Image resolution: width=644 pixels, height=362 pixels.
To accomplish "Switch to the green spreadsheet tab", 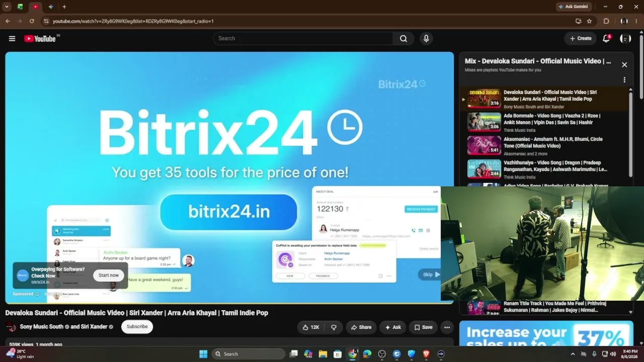I will (20, 7).
